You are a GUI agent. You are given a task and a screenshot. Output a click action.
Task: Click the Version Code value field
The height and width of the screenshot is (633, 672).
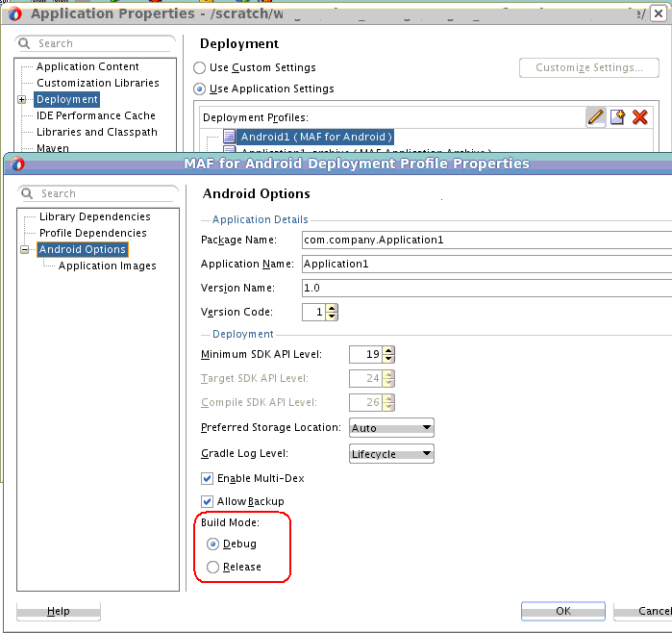point(314,313)
